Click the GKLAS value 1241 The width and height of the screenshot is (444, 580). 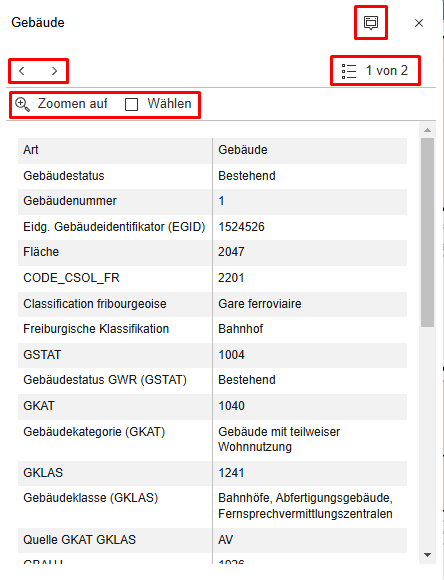pyautogui.click(x=231, y=473)
